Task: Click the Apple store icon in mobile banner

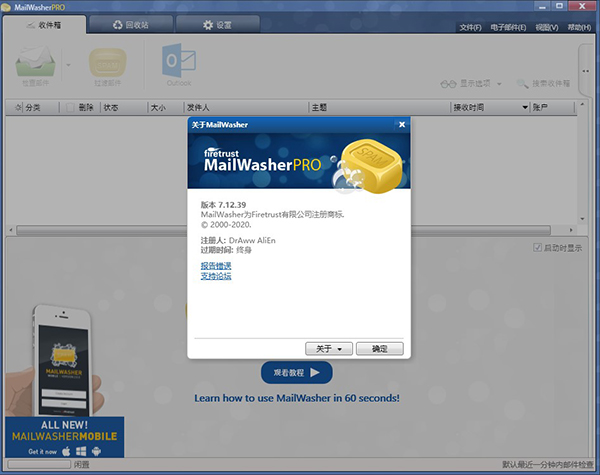Action: [x=66, y=452]
